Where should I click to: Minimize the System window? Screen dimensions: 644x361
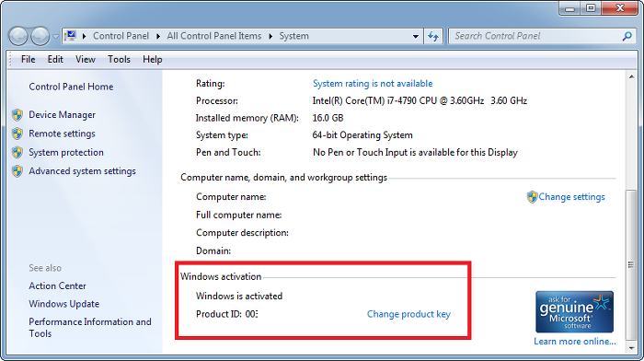[x=570, y=8]
